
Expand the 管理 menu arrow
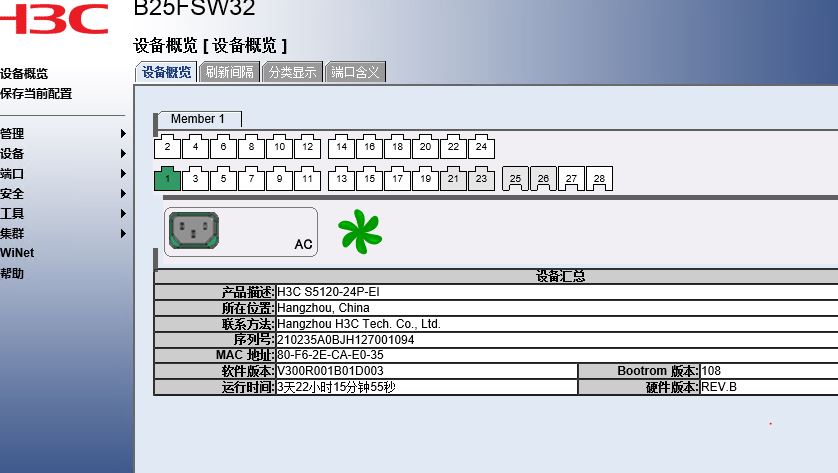click(123, 134)
